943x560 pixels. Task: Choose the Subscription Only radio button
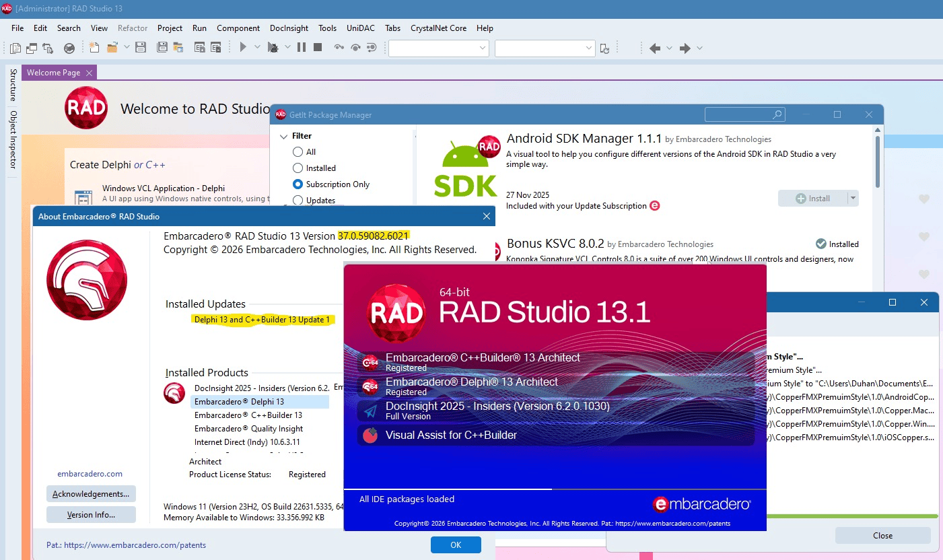298,184
